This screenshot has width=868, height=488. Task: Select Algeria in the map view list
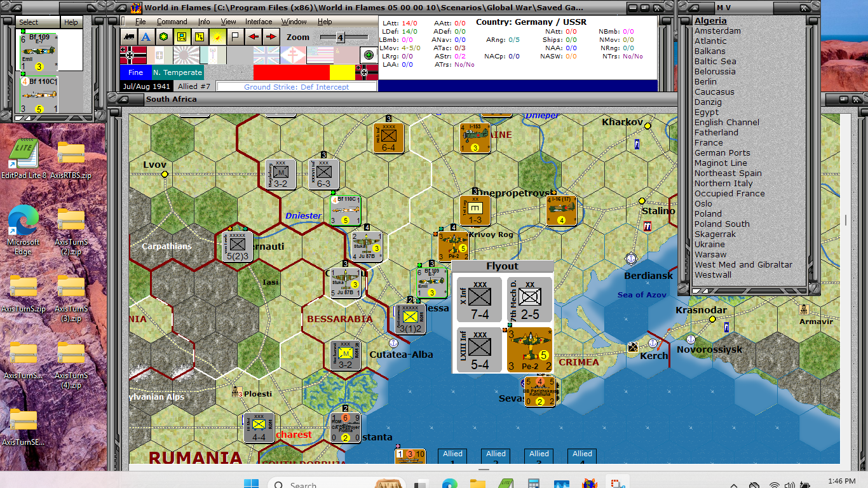click(710, 21)
